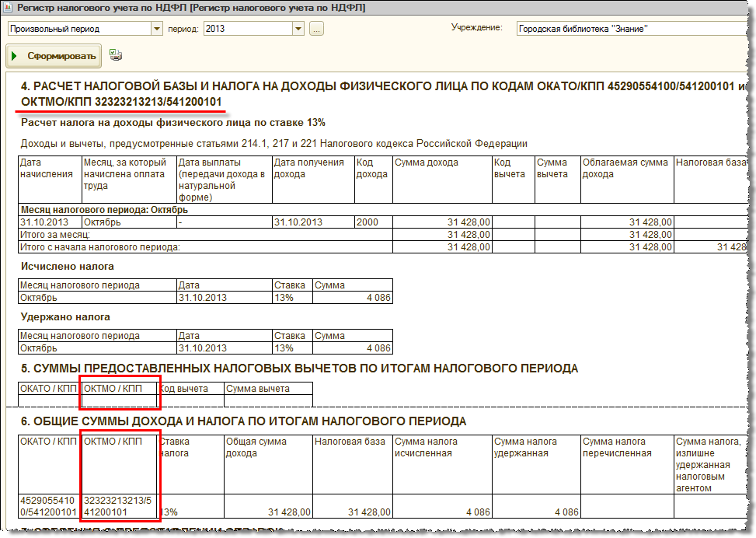Click the cell 32323213213/541200101 in section 6
This screenshot has height=538, width=756.
120,506
